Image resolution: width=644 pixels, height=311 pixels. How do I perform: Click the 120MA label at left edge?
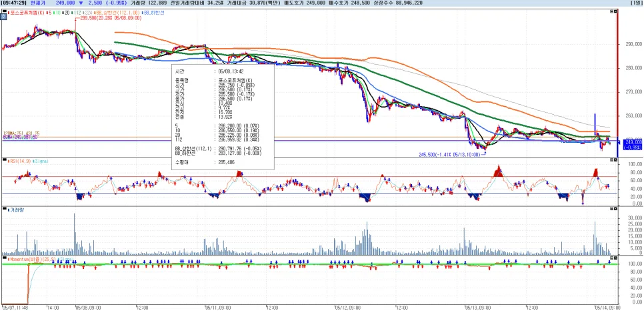coord(21,133)
